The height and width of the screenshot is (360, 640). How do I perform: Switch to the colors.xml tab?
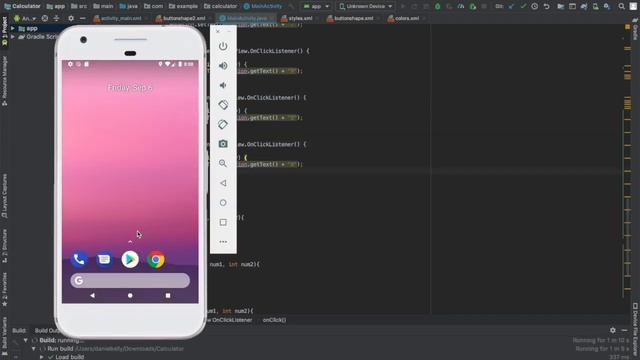pos(407,18)
